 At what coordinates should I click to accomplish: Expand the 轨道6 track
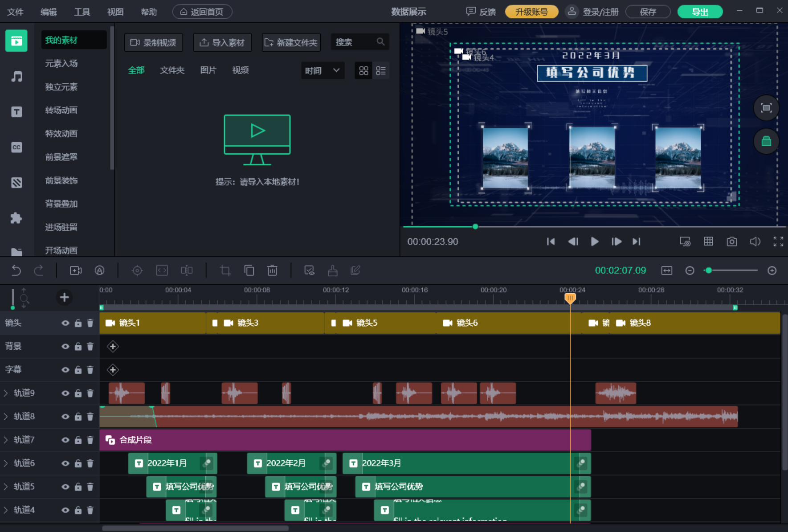tap(6, 463)
